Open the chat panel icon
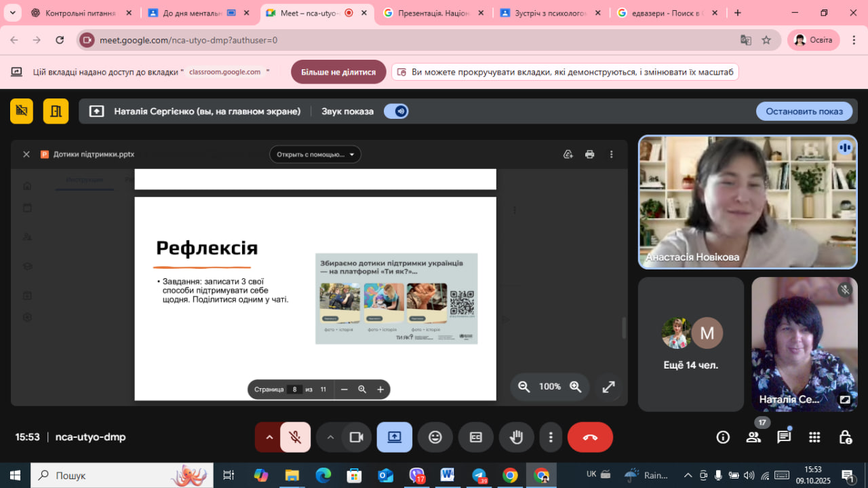The height and width of the screenshot is (488, 868). click(784, 437)
